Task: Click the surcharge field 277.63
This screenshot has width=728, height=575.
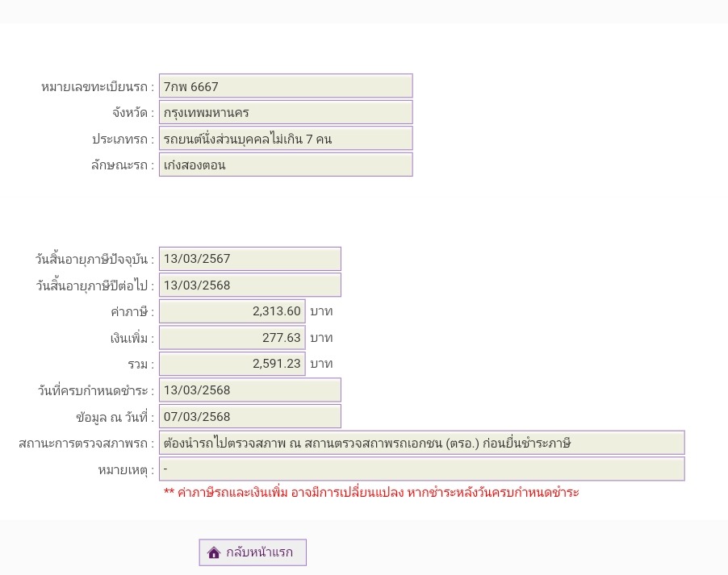Action: (x=232, y=338)
